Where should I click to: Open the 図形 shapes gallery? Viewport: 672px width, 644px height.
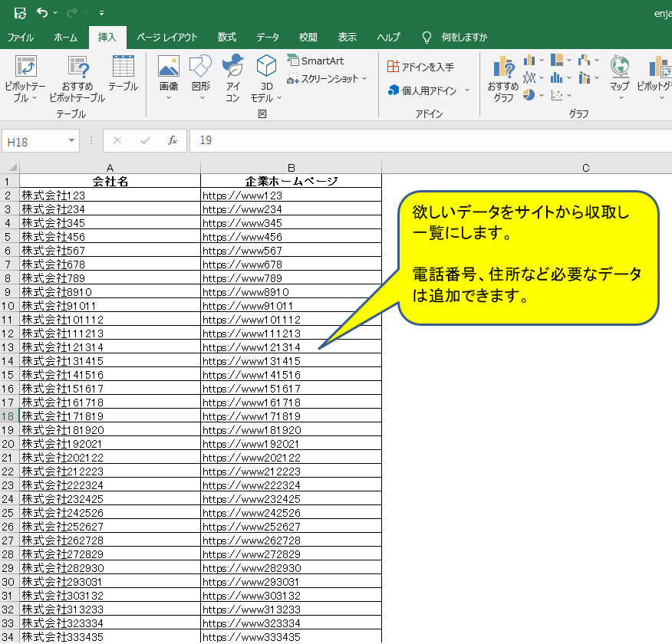(x=200, y=67)
